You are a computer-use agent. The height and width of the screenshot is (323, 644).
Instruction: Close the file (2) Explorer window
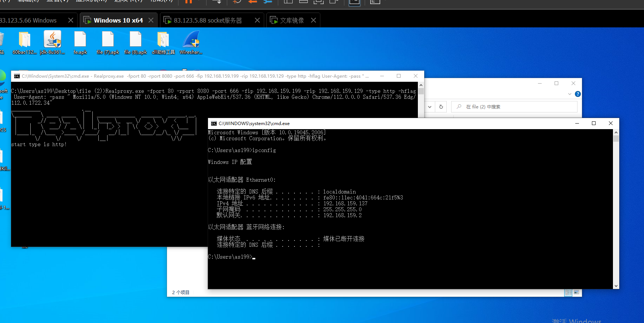(x=573, y=83)
